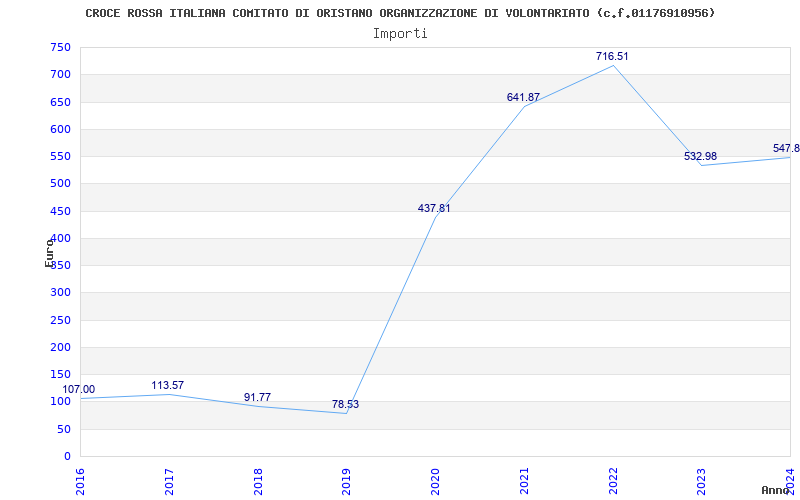Click the 250 y-axis tick label

[61, 320]
